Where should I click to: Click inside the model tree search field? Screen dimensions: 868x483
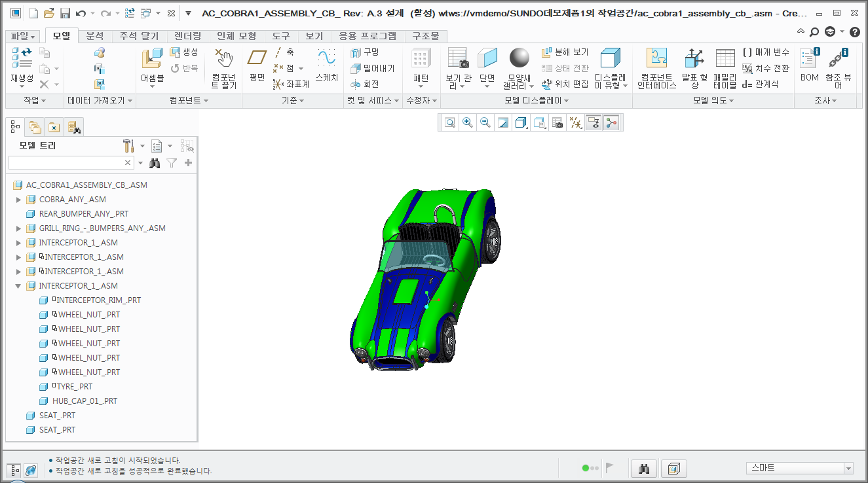(66, 162)
